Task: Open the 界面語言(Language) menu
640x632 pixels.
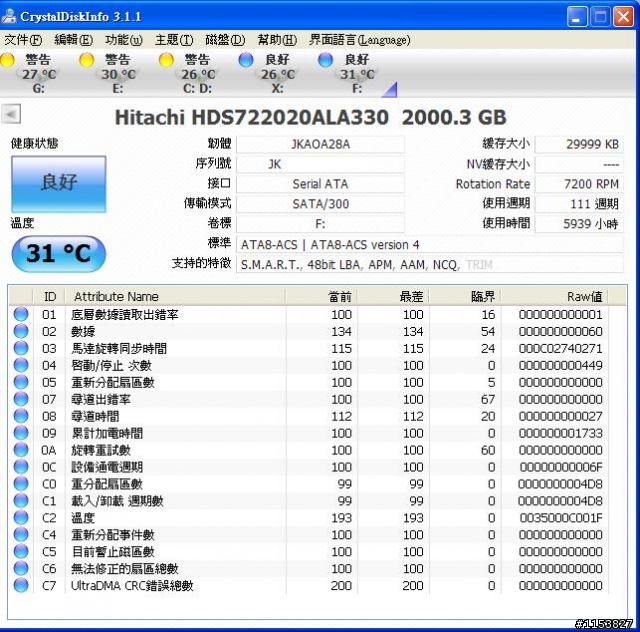Action: pyautogui.click(x=360, y=40)
